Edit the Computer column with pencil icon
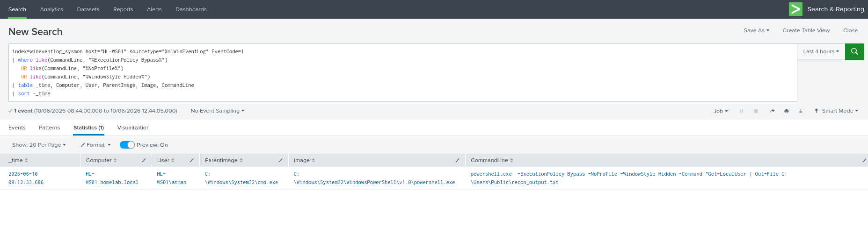The width and height of the screenshot is (868, 228). pyautogui.click(x=144, y=160)
